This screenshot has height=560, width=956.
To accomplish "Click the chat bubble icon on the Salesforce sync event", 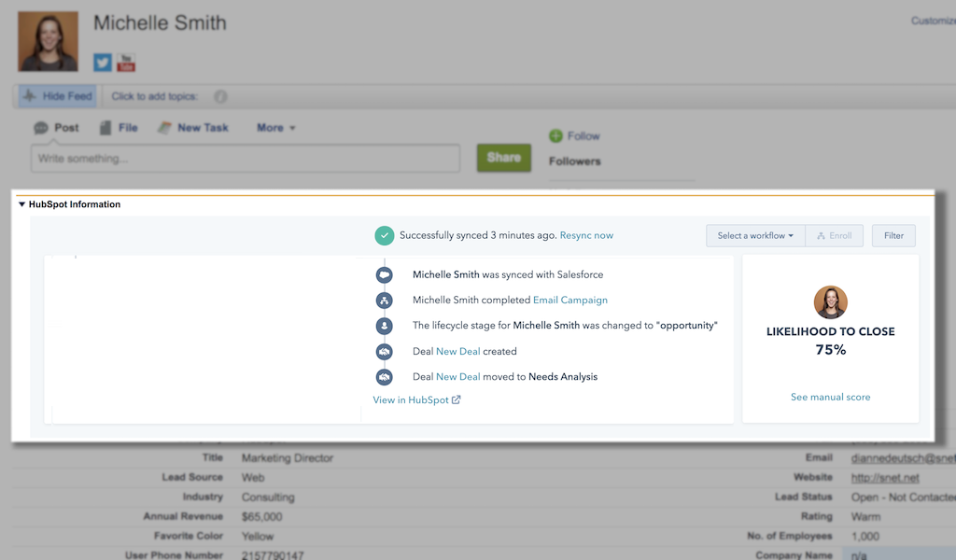I will 383,274.
